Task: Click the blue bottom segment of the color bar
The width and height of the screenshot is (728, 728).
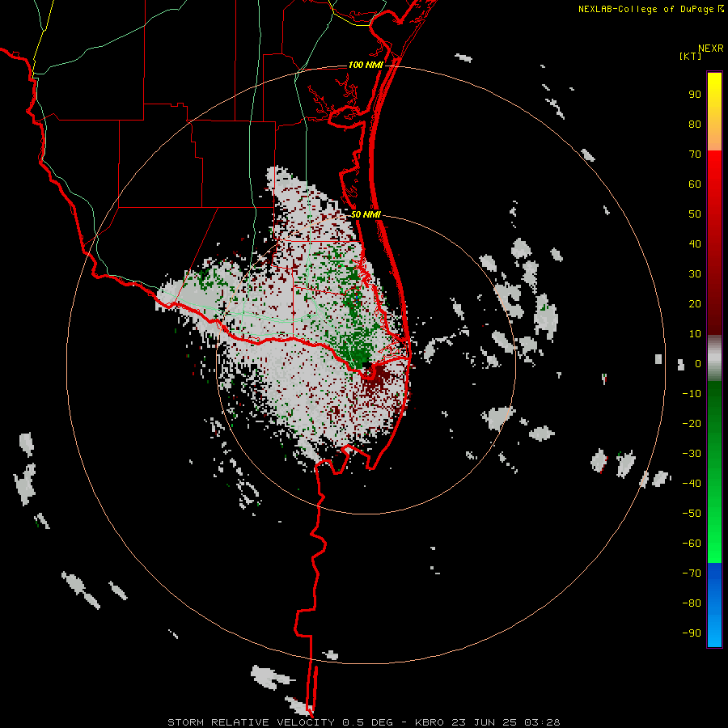Action: pyautogui.click(x=714, y=605)
